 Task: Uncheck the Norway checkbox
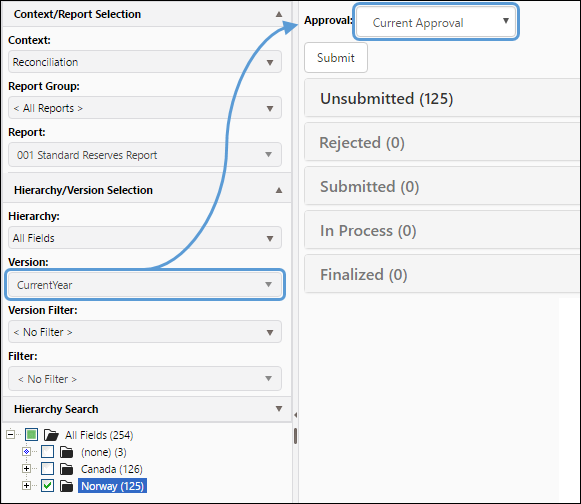click(x=47, y=486)
